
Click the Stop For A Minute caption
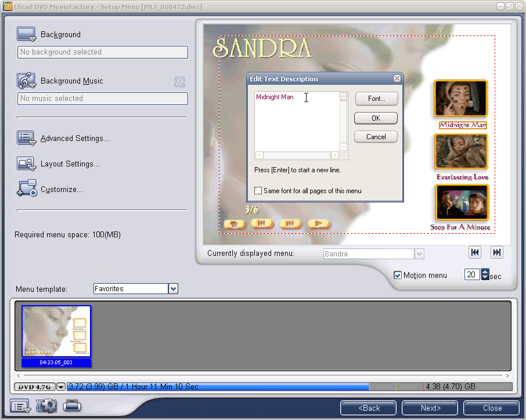pos(460,227)
